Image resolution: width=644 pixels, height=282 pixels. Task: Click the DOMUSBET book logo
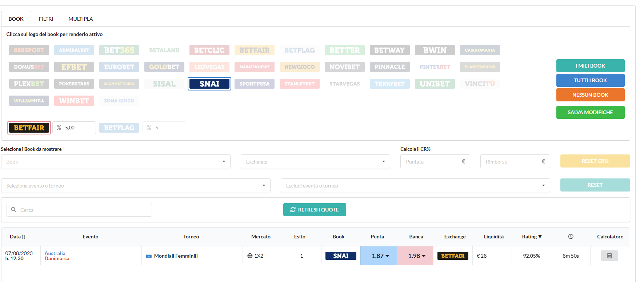(x=29, y=67)
